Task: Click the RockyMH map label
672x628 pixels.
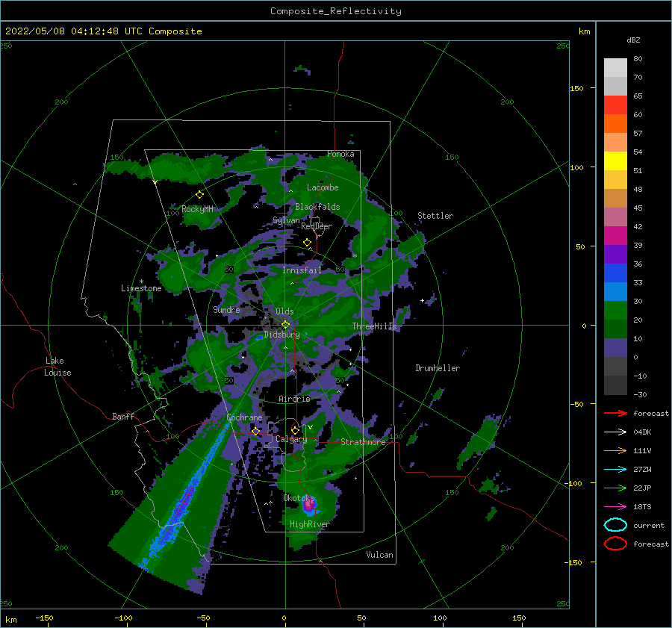Action: pyautogui.click(x=197, y=209)
